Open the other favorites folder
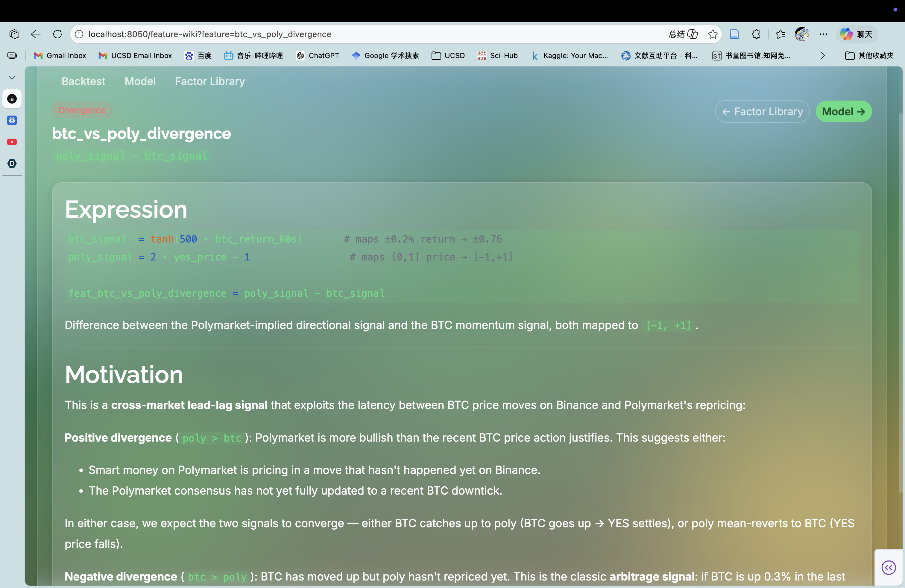 point(869,55)
